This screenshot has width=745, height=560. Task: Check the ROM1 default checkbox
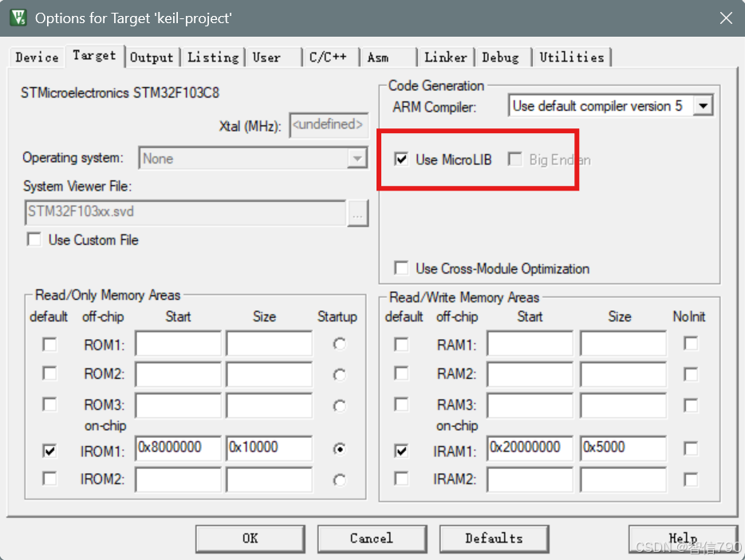[49, 344]
